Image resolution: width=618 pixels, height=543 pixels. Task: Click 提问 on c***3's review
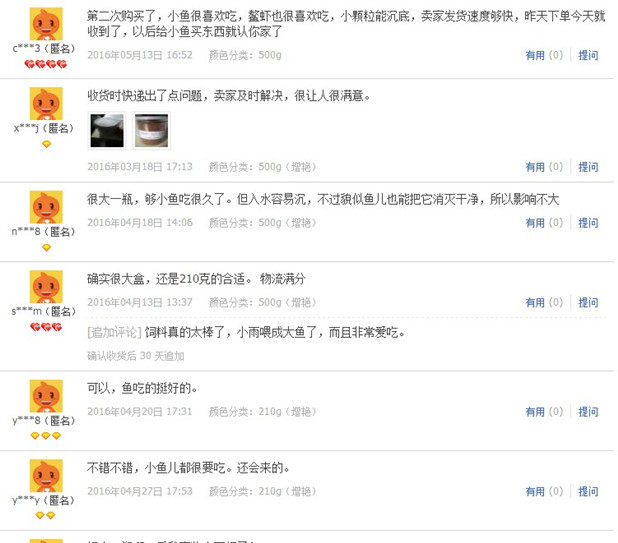588,55
